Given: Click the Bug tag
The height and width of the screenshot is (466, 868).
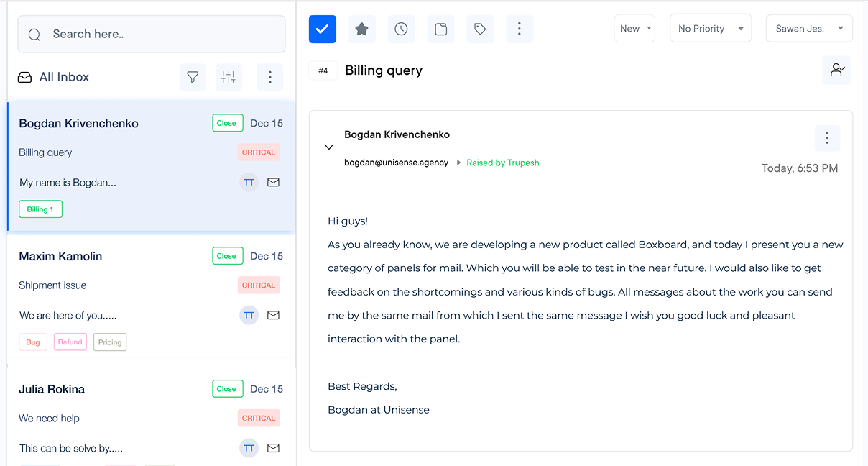Looking at the screenshot, I should coord(33,342).
